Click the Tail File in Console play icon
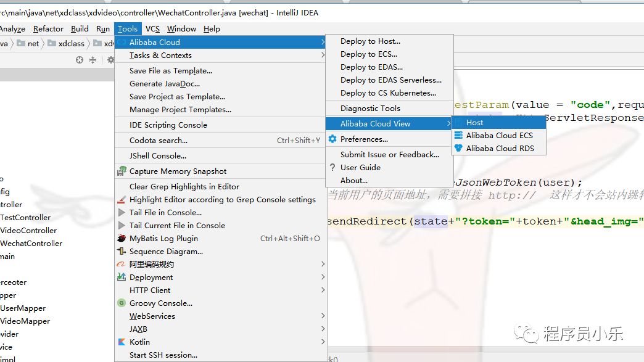The height and width of the screenshot is (362, 644). [x=122, y=213]
